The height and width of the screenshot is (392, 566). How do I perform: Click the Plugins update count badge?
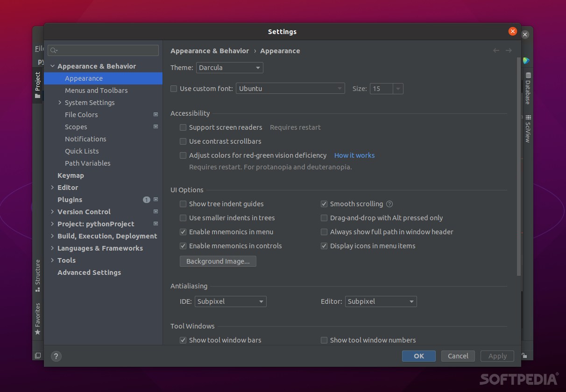coord(146,200)
